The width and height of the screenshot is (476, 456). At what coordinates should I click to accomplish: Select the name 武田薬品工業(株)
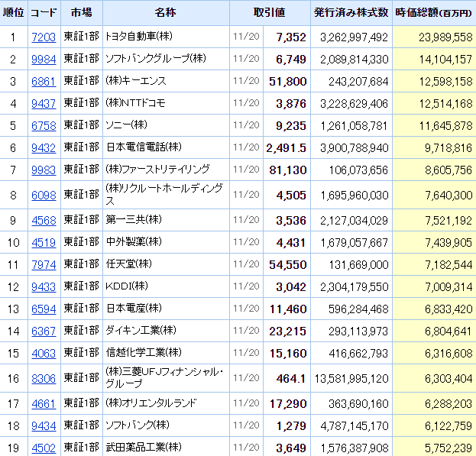coord(144,447)
